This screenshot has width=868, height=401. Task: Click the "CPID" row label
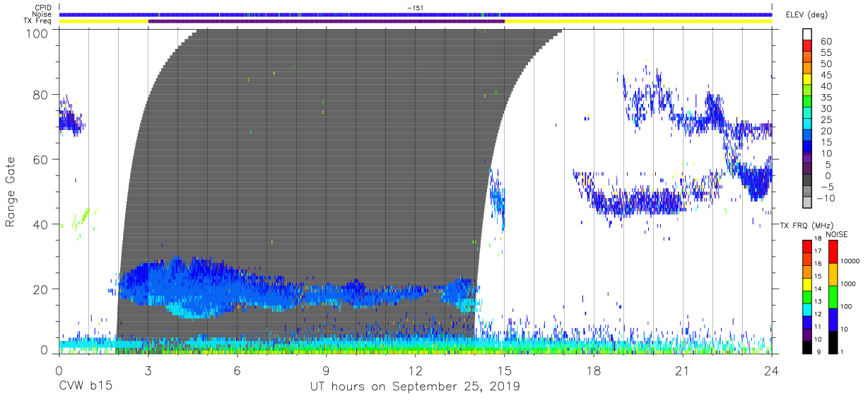pos(43,8)
